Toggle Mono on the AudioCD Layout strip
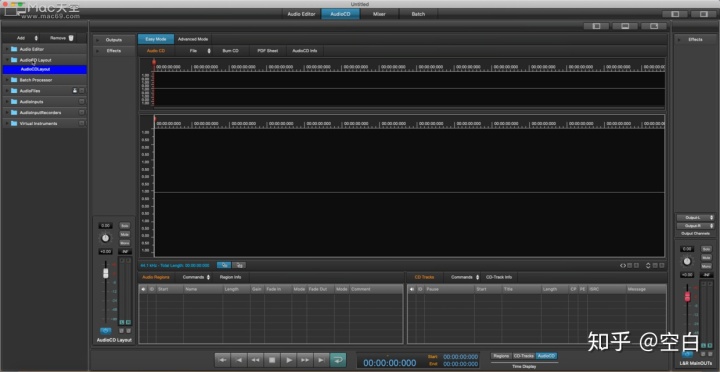This screenshot has width=720, height=372. click(x=124, y=243)
